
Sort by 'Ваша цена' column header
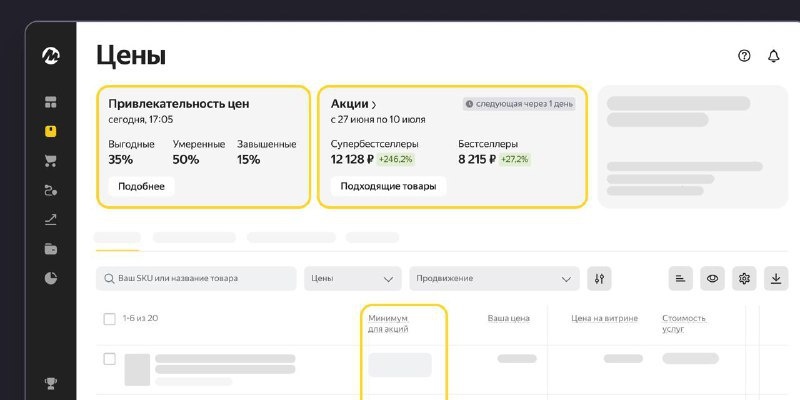coord(508,318)
